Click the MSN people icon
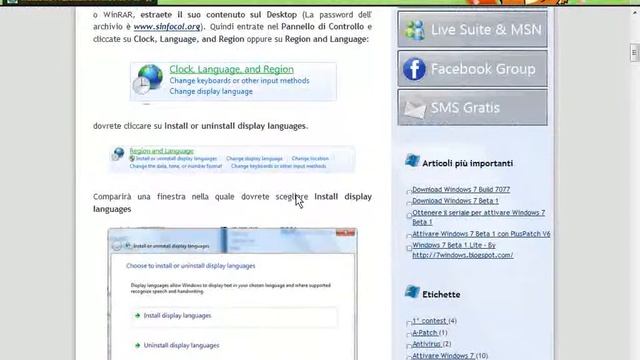Viewport: 640px width, 360px height. click(415, 30)
